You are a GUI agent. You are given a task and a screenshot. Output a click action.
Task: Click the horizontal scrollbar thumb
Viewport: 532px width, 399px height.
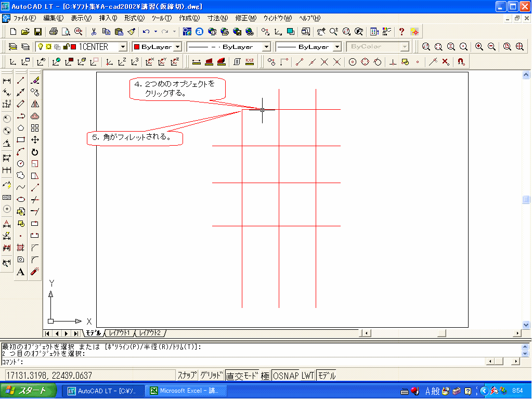tap(442, 333)
